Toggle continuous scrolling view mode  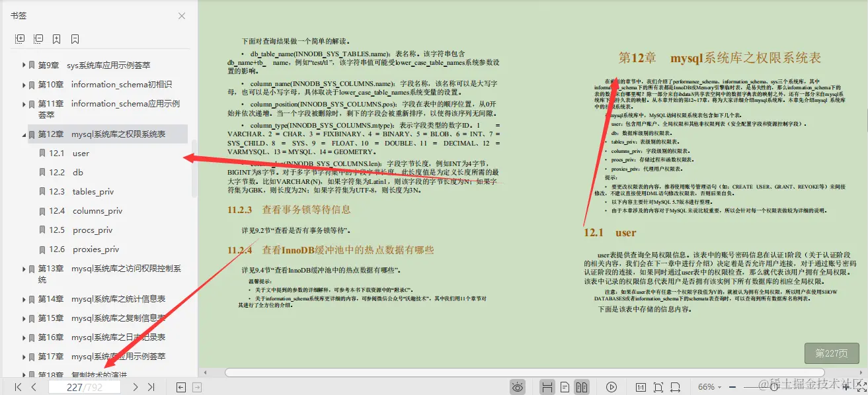pyautogui.click(x=547, y=386)
